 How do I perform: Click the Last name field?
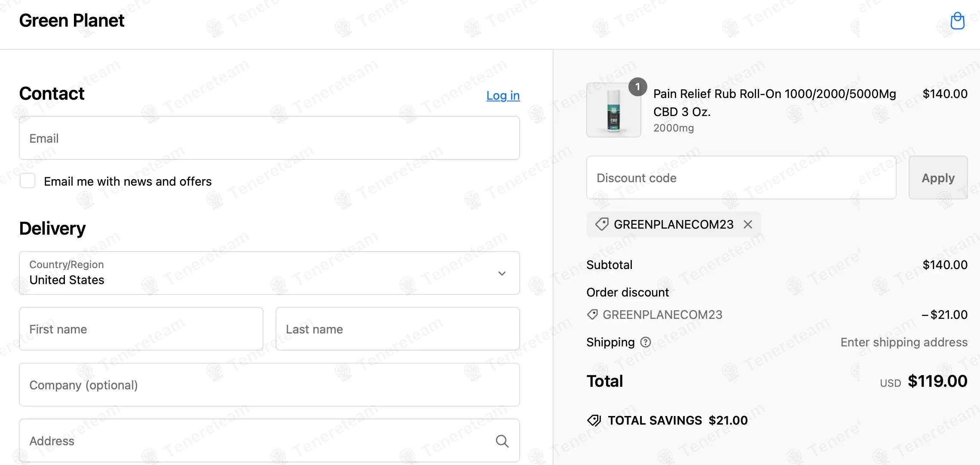[x=397, y=329]
